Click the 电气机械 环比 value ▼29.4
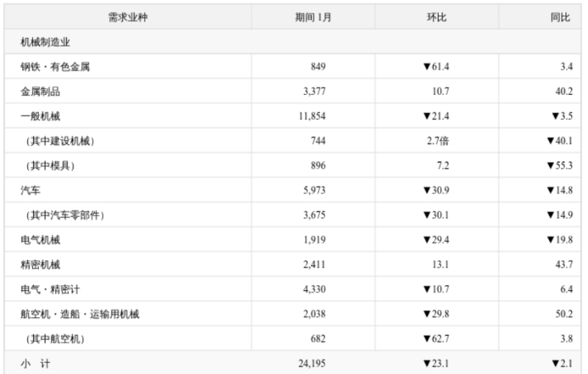Viewport: 588px width, 374px height. pos(436,240)
